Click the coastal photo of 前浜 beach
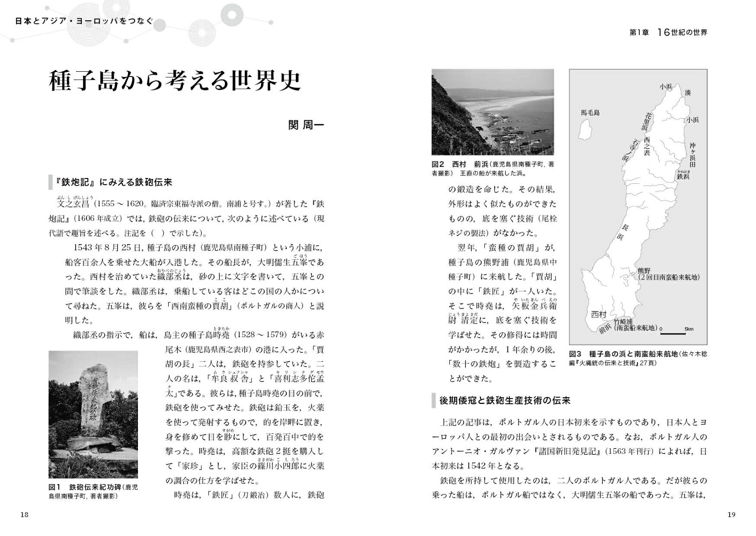The height and width of the screenshot is (536, 756). 493,112
